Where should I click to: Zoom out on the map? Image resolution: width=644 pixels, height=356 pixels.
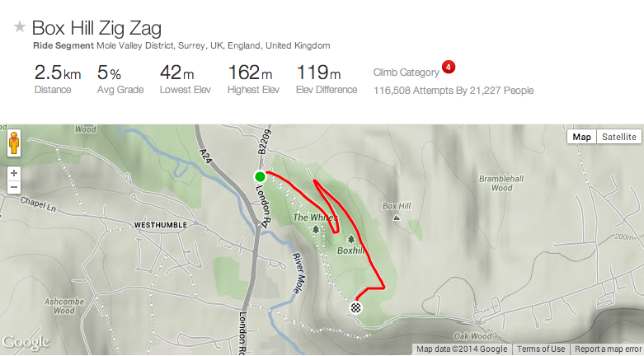[x=13, y=187]
